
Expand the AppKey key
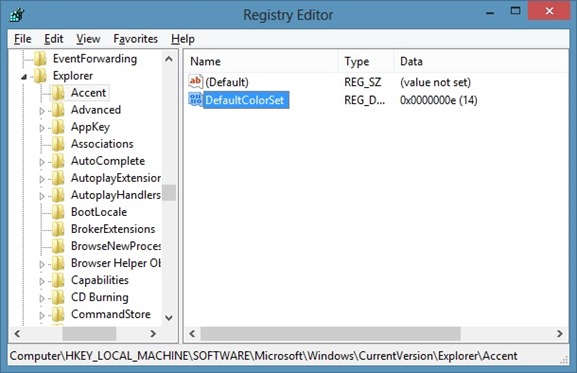[x=42, y=128]
